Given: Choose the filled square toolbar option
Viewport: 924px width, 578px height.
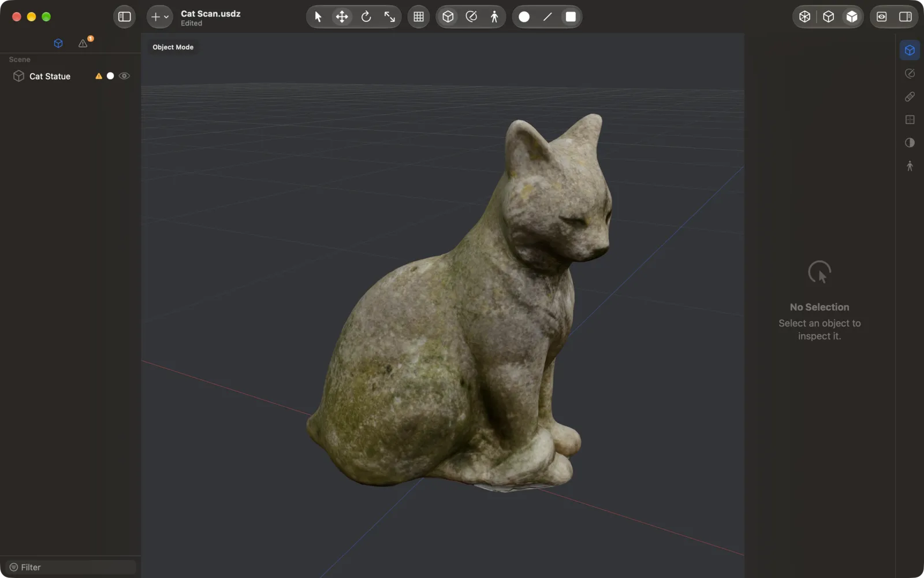Looking at the screenshot, I should coord(571,17).
